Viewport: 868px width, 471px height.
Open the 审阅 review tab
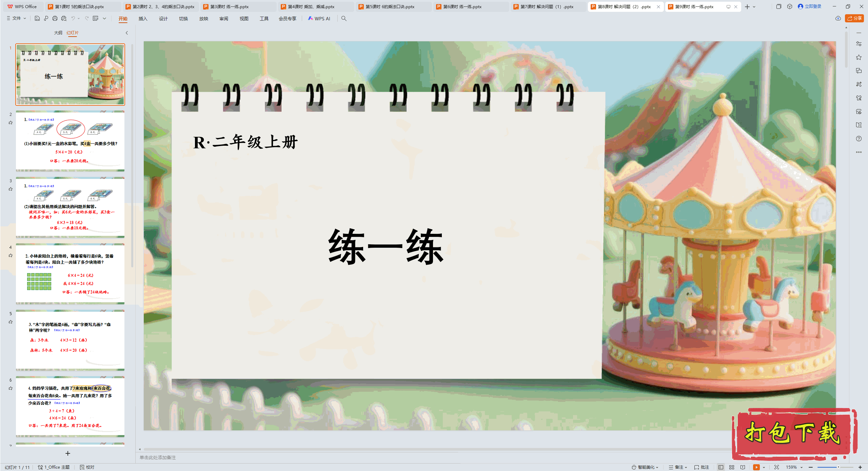pos(224,19)
